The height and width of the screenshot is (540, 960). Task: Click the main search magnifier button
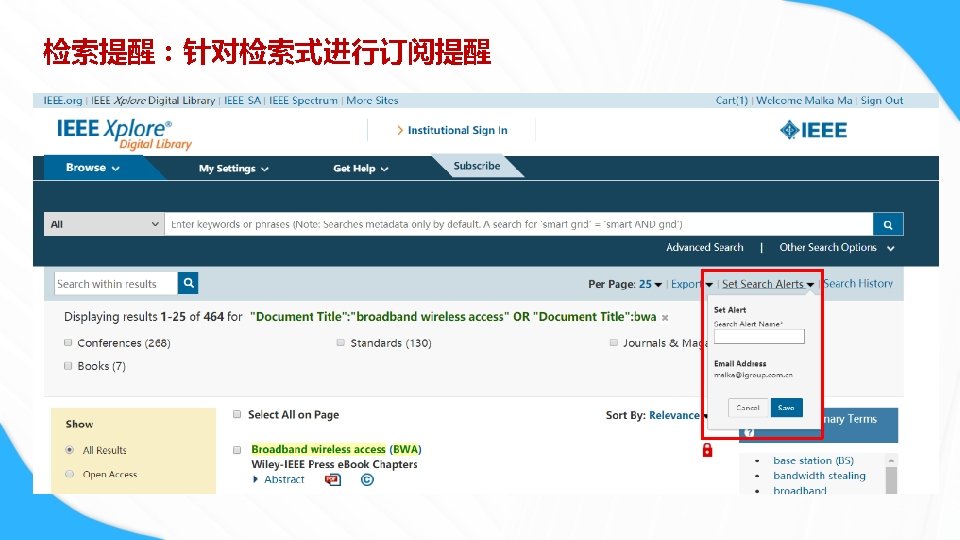pos(888,224)
